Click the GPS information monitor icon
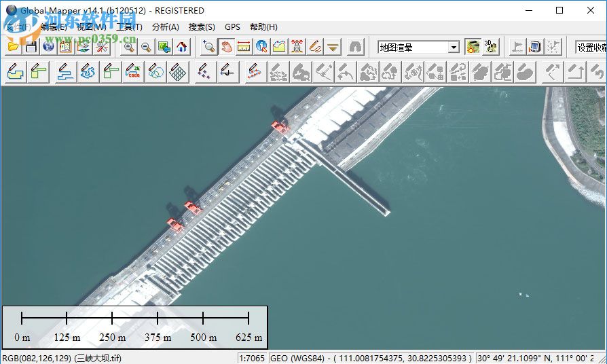The height and width of the screenshot is (364, 607). click(x=535, y=48)
